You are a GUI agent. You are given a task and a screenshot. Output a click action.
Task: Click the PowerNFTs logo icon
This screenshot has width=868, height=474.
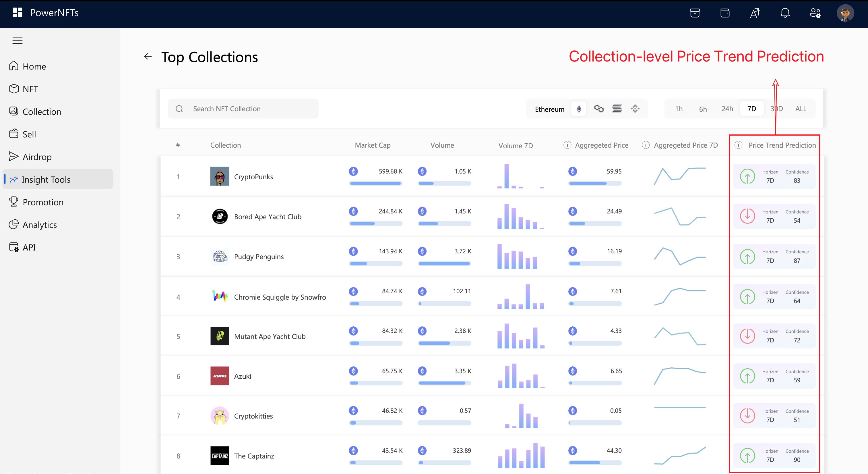coord(17,12)
